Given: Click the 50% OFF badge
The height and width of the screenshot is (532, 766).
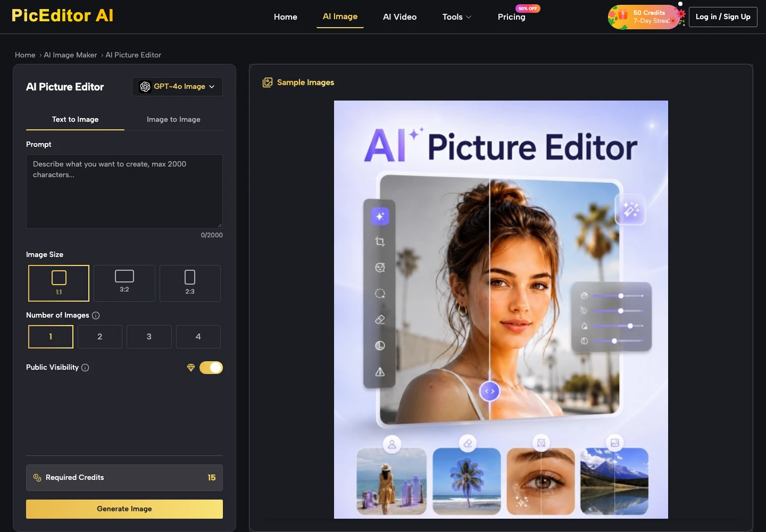Looking at the screenshot, I should [528, 9].
